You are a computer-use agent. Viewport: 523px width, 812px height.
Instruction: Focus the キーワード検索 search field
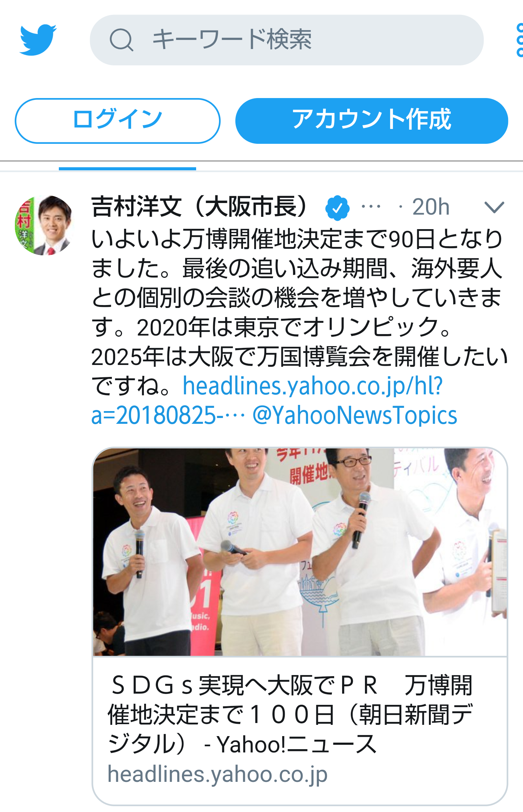pyautogui.click(x=287, y=40)
